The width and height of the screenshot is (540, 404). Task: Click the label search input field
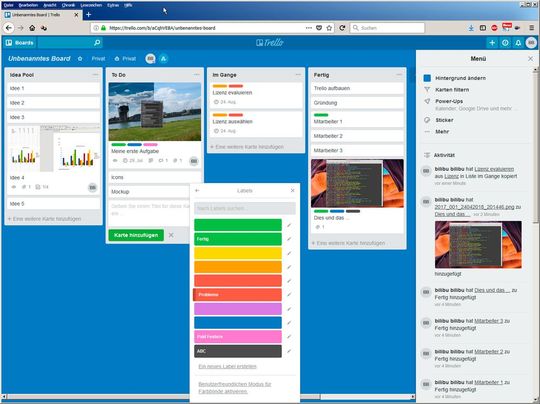(x=245, y=208)
